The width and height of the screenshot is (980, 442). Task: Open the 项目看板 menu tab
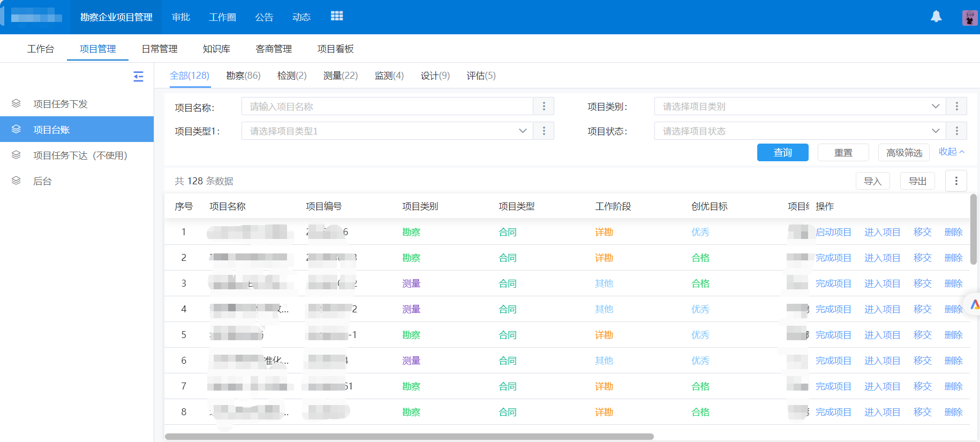point(335,49)
